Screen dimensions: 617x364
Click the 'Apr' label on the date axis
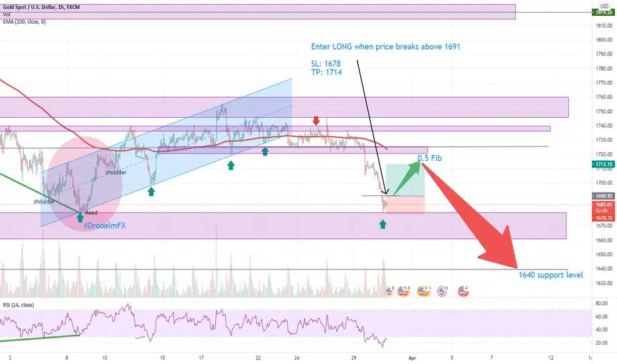(412, 358)
